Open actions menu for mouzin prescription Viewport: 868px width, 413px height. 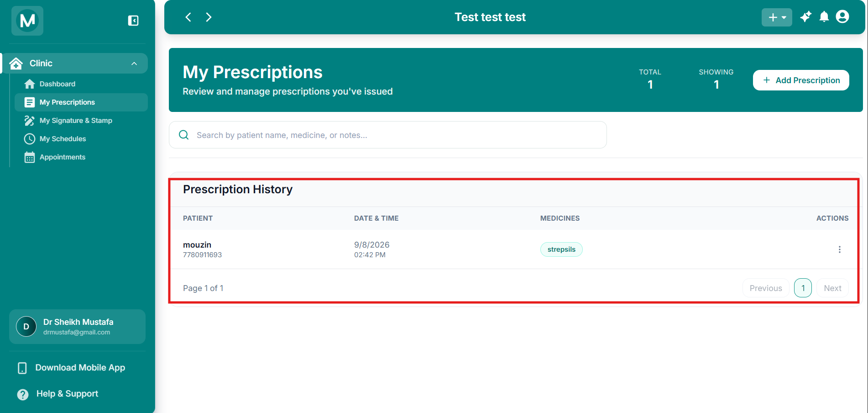(839, 249)
